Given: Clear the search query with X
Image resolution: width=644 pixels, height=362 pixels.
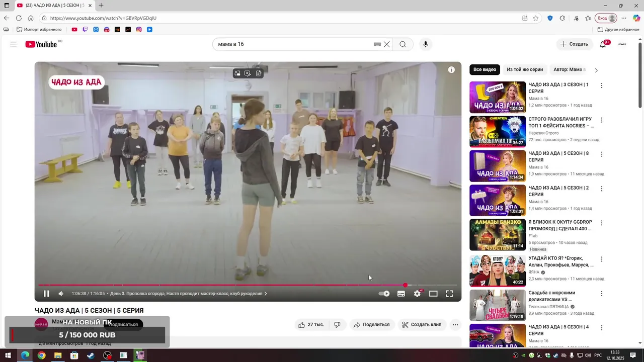Looking at the screenshot, I should (387, 44).
